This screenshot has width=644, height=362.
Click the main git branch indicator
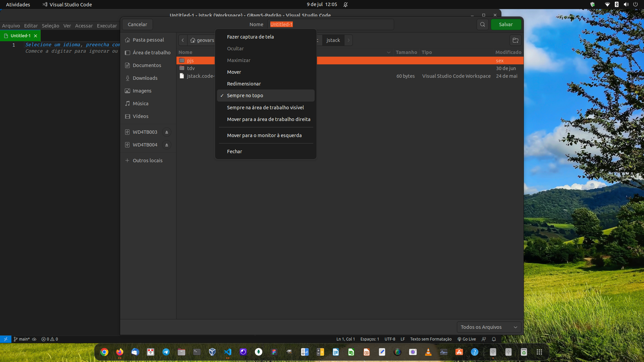[x=22, y=339]
